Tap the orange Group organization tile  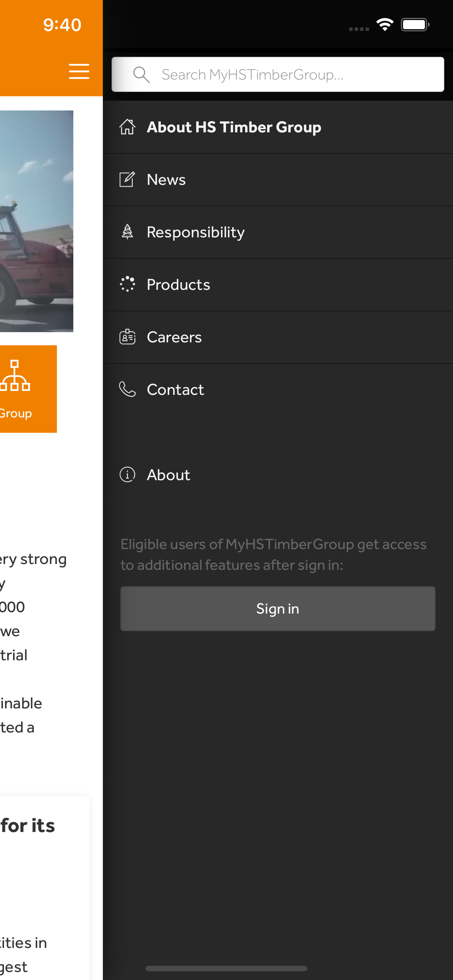[28, 389]
